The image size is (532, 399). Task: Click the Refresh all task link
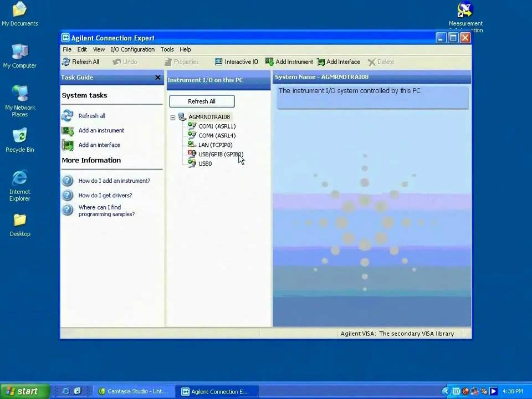[x=91, y=116]
